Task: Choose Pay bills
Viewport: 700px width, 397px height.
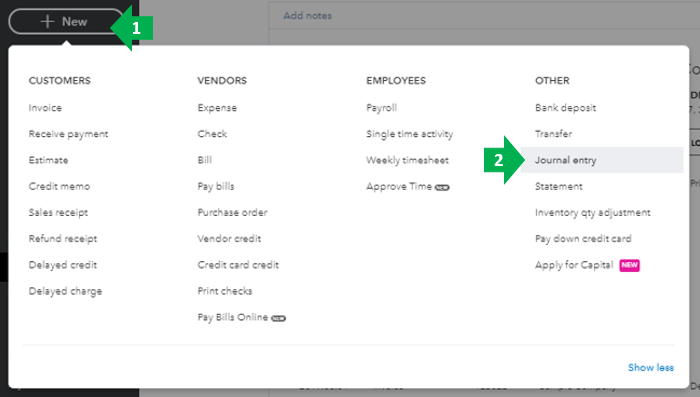Action: (216, 186)
